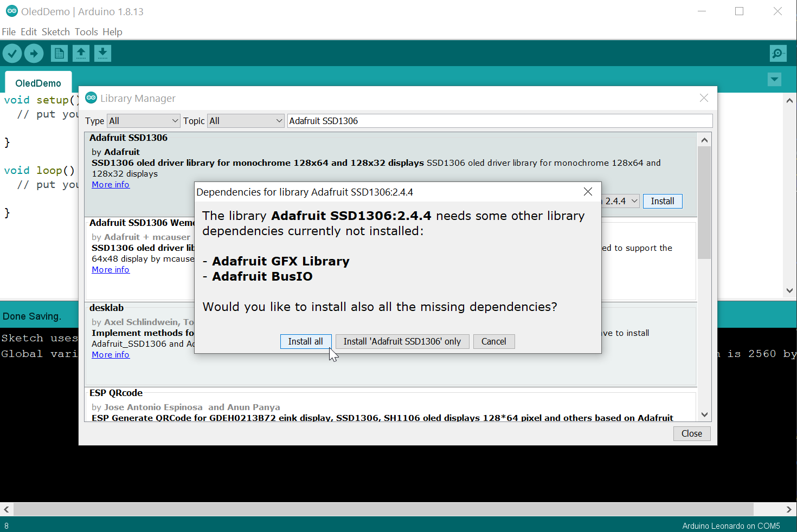Close the Library Manager
This screenshot has width=797, height=532.
pyautogui.click(x=692, y=433)
